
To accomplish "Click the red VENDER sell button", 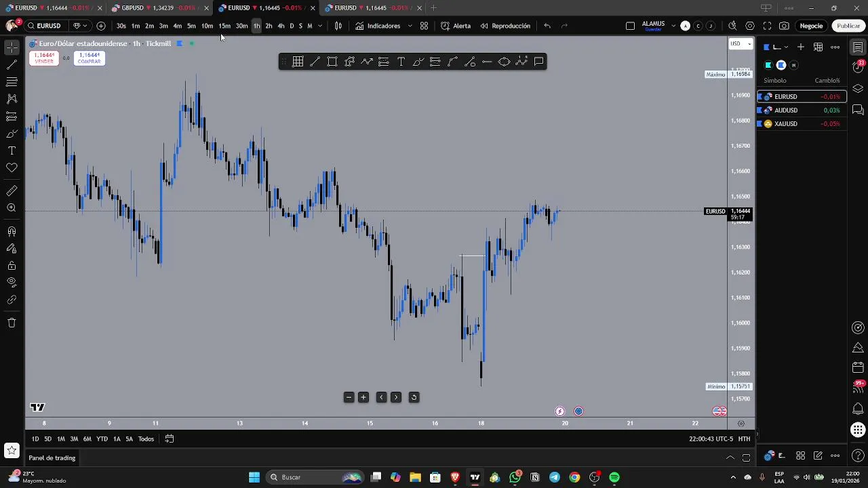I will [x=44, y=58].
